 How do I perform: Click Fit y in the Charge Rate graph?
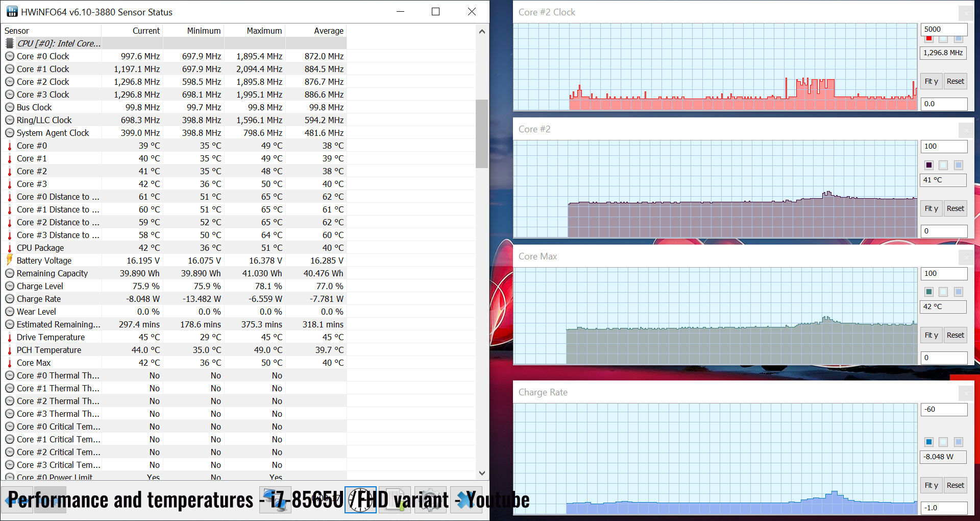tap(932, 485)
